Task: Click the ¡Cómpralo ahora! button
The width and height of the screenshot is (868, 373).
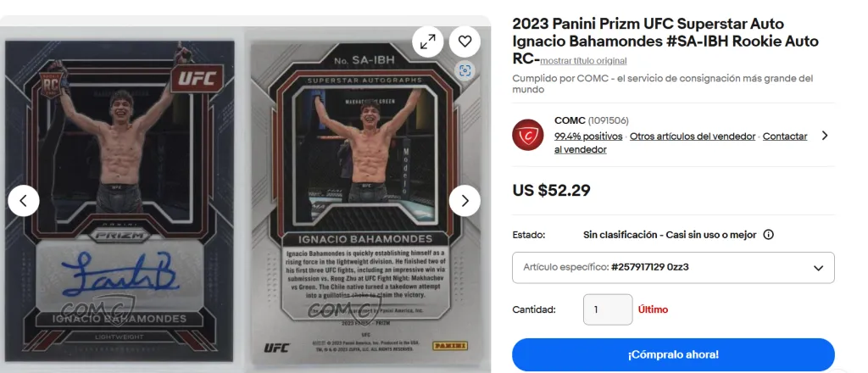Action: coord(673,354)
